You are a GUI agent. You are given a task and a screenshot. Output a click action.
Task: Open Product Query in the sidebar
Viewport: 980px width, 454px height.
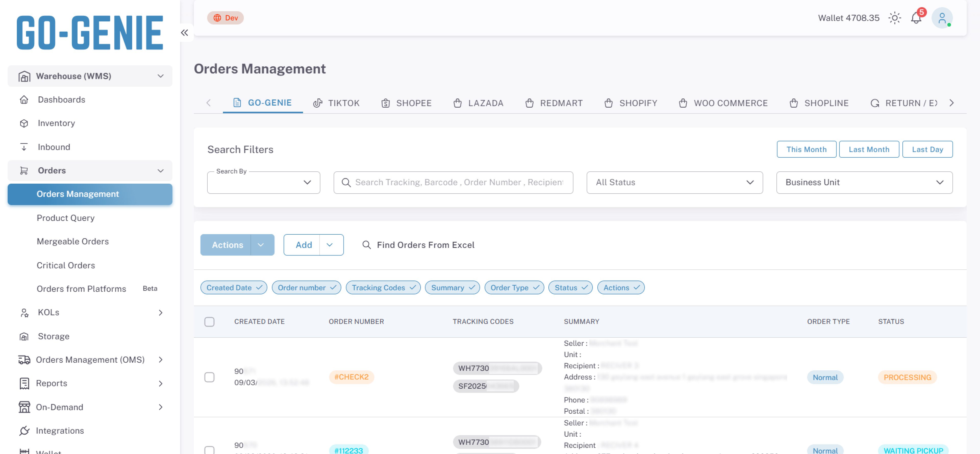pyautogui.click(x=66, y=218)
